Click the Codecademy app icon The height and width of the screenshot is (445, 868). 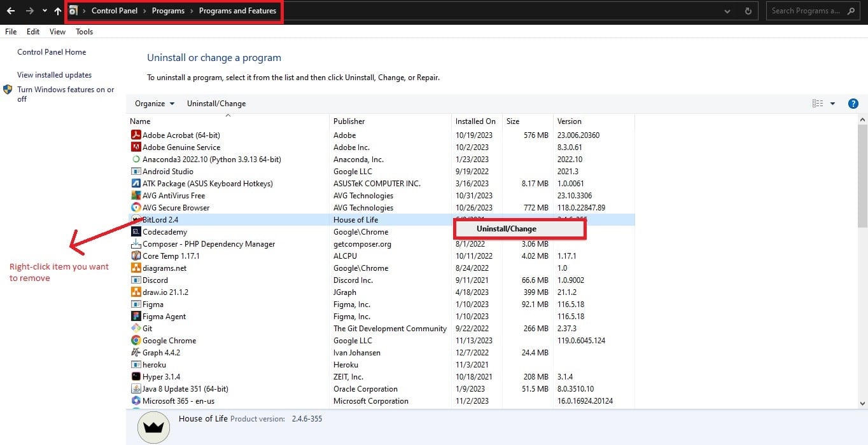pos(136,231)
